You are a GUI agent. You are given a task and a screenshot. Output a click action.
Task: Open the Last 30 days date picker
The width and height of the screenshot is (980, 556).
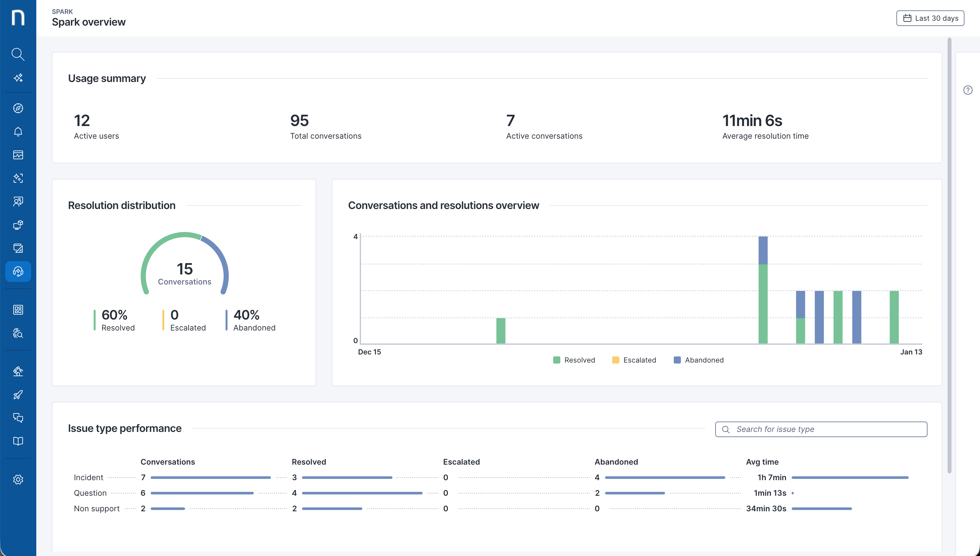pos(930,18)
